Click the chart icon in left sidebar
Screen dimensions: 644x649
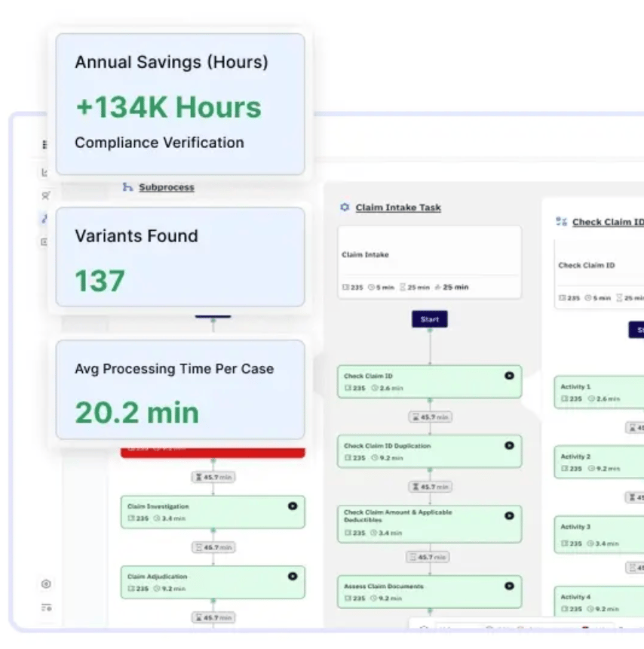click(x=45, y=172)
